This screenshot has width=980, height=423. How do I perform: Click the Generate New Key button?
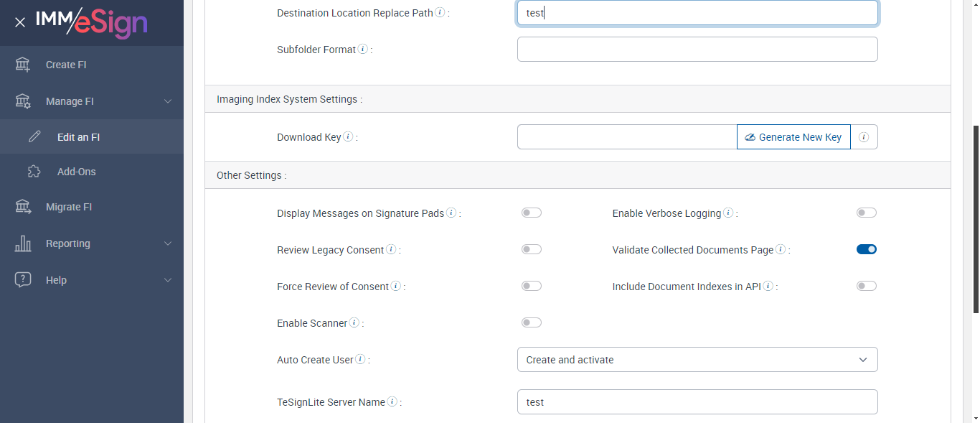point(793,137)
